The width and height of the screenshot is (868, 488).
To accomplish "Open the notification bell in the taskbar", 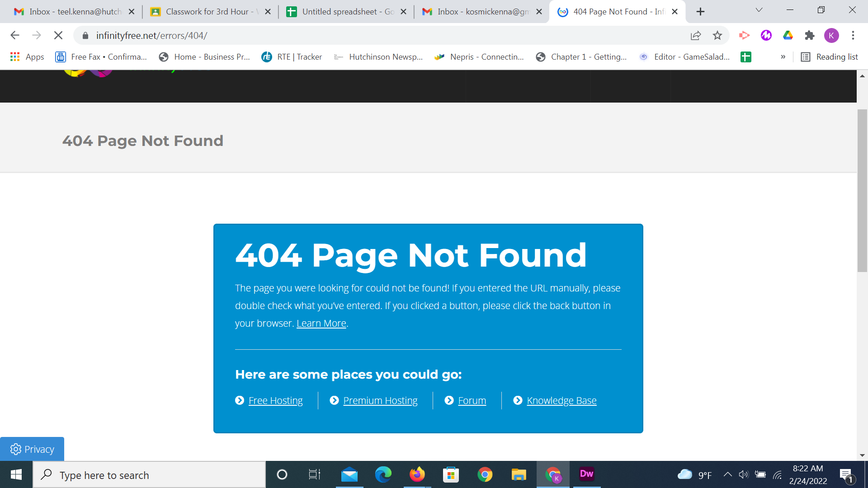I will point(846,474).
